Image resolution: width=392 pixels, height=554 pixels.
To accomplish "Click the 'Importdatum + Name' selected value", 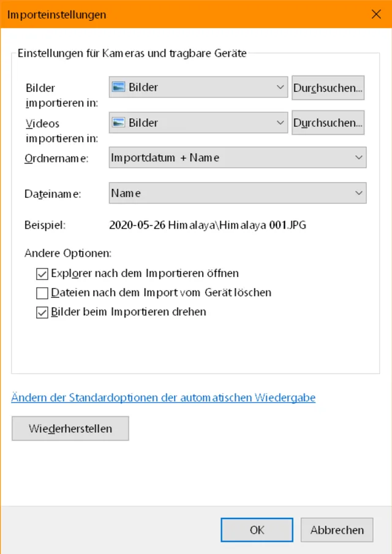I will 165,158.
